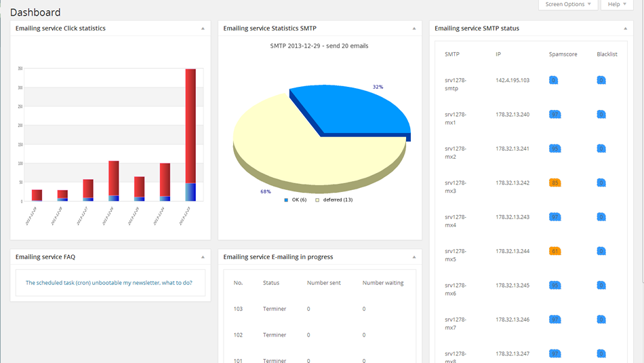
Task: Click the blacklist badge for srv1278-mx7
Action: click(601, 319)
